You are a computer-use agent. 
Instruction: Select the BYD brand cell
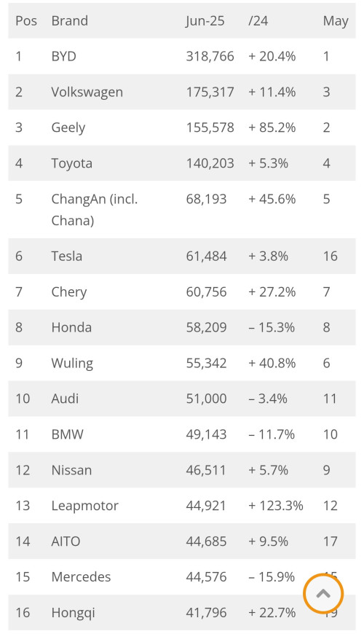pyautogui.click(x=64, y=56)
